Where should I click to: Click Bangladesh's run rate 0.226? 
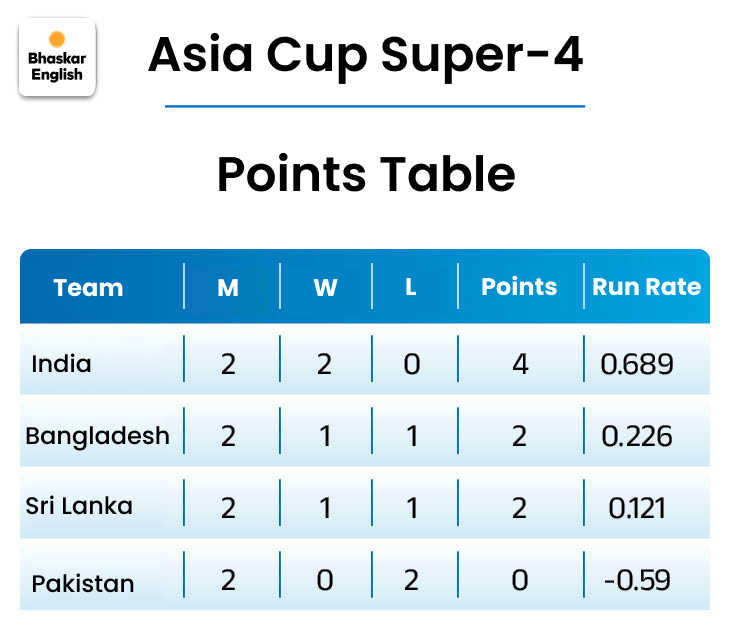point(637,436)
